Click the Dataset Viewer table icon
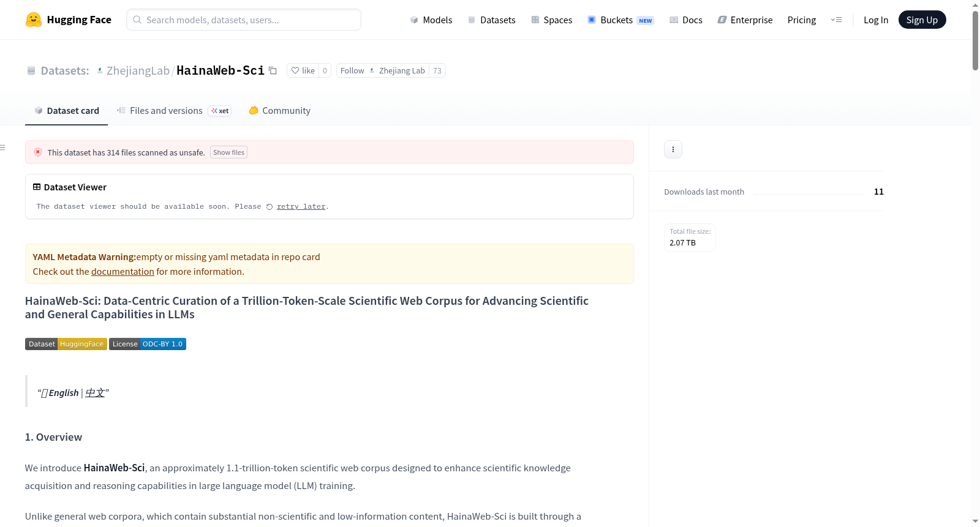Screen dimensions: 980x527 click(37, 187)
